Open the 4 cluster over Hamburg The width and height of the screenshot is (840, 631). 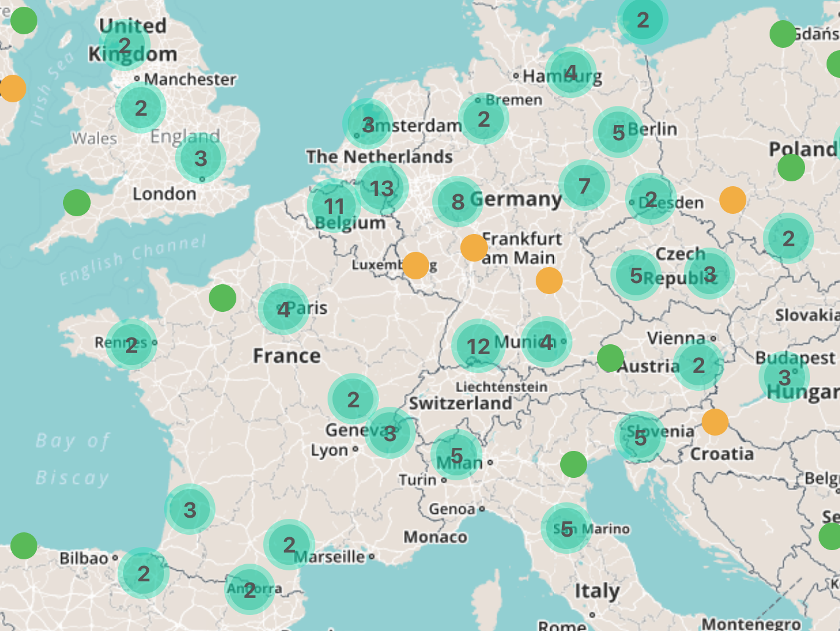571,72
